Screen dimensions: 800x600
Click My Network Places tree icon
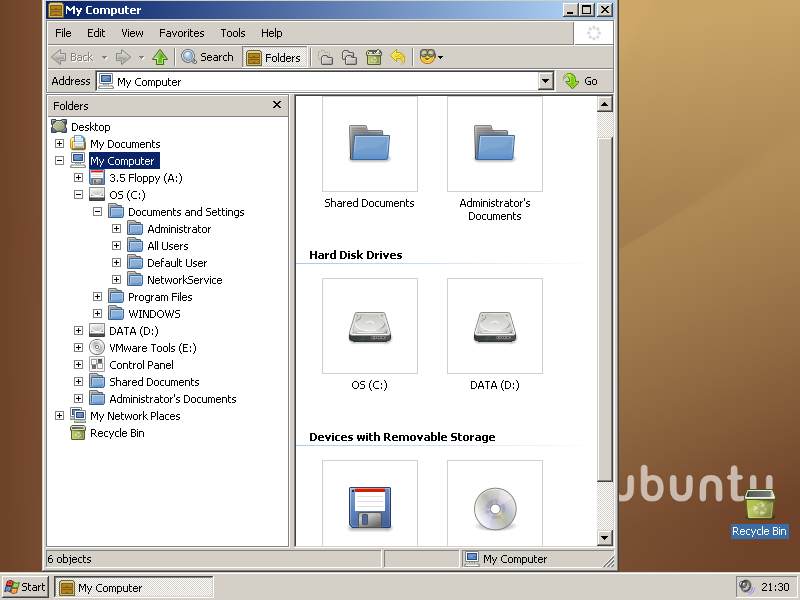(x=78, y=416)
